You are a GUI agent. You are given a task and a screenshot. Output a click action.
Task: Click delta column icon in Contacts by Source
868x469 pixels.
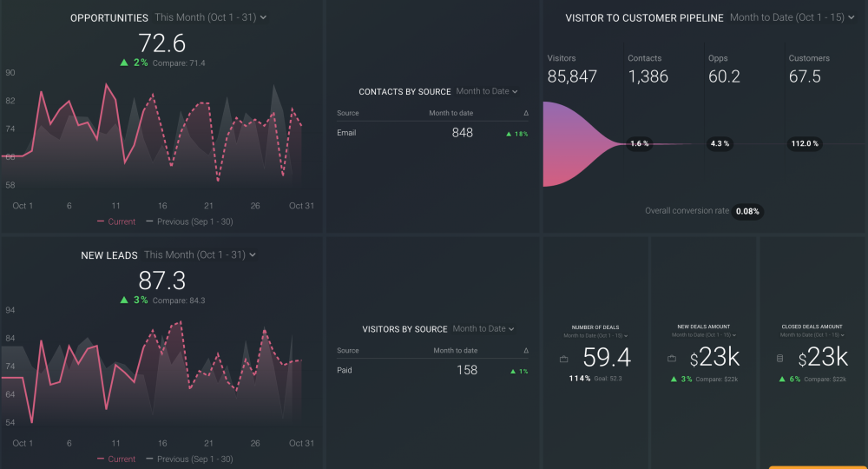[x=525, y=113]
